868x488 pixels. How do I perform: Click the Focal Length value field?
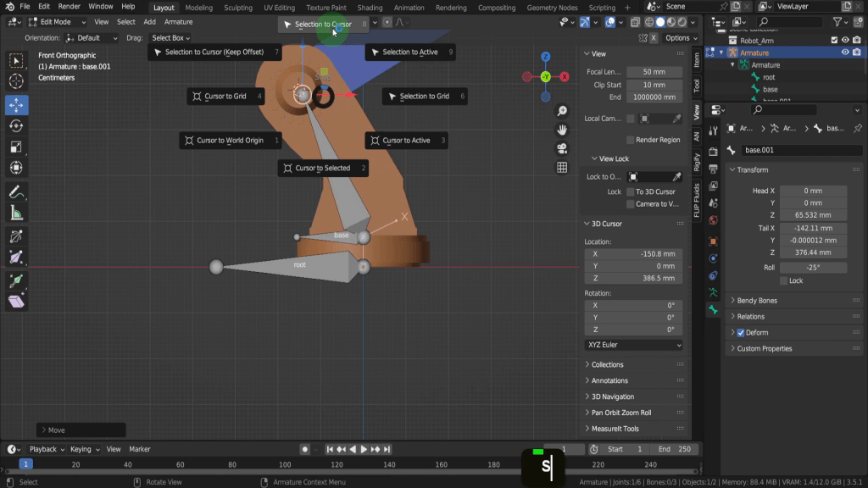pos(654,72)
